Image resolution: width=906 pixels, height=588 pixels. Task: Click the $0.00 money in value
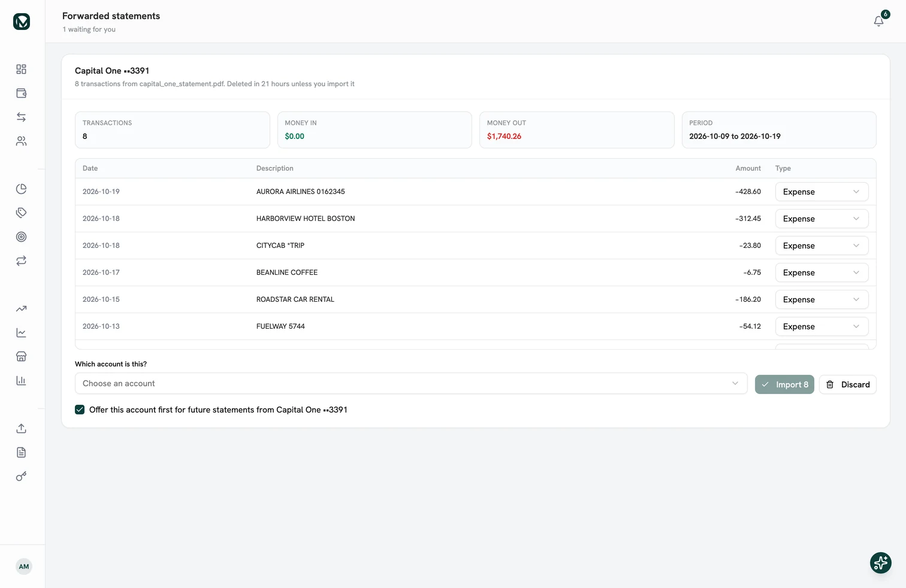point(295,137)
